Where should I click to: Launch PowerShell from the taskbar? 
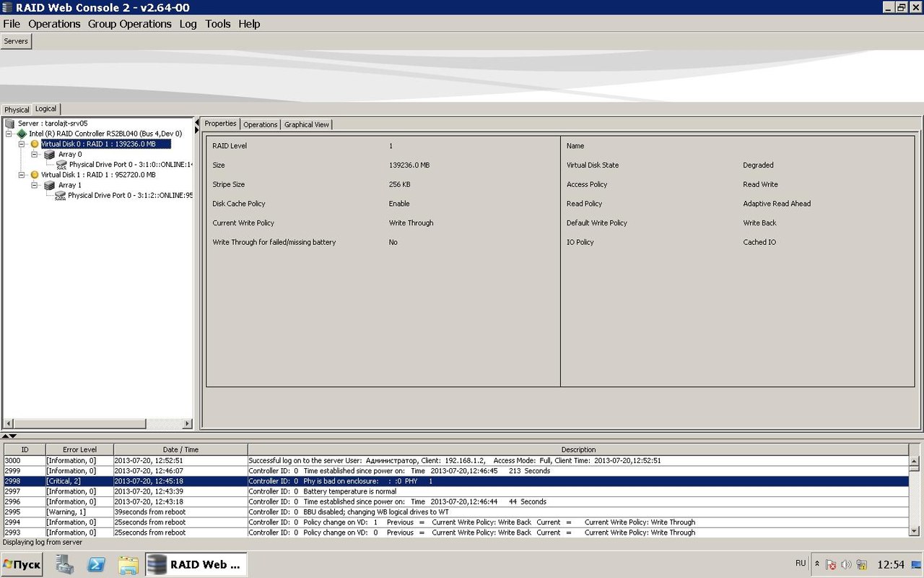(x=96, y=564)
